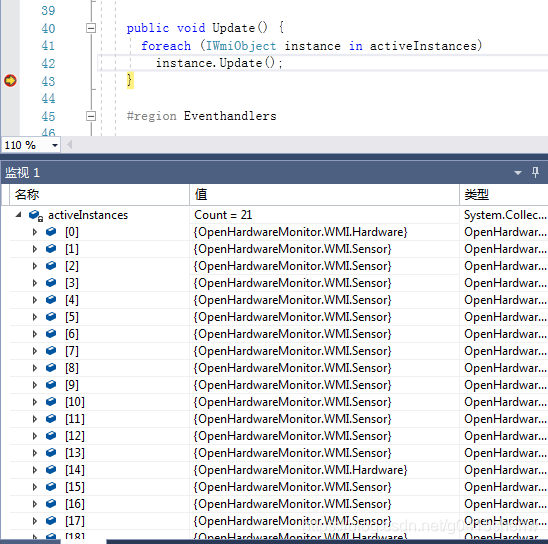Expand the [10] element
Viewport: 548px width, 544px height.
coord(35,402)
